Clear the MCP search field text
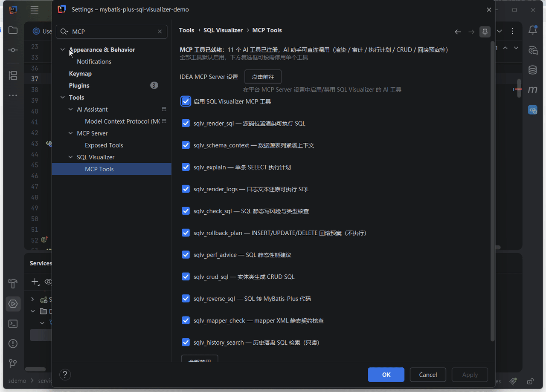Screen dimensions: 546x392 (x=160, y=32)
